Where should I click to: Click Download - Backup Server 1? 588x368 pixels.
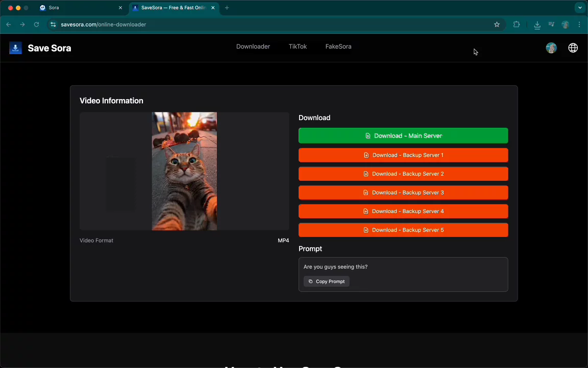tap(403, 155)
